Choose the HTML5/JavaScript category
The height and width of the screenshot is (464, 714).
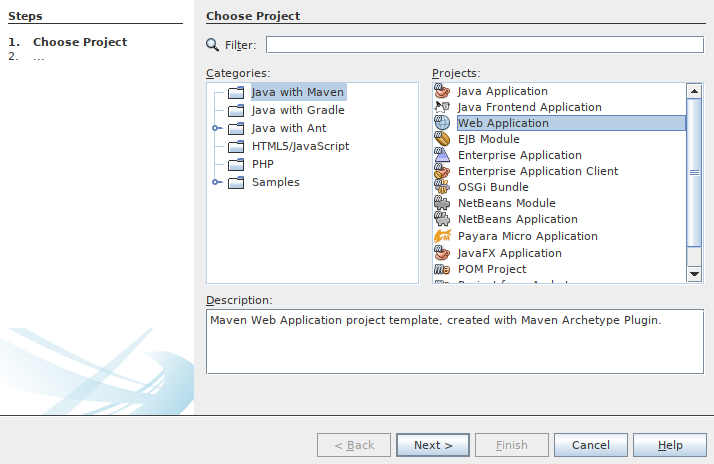300,146
